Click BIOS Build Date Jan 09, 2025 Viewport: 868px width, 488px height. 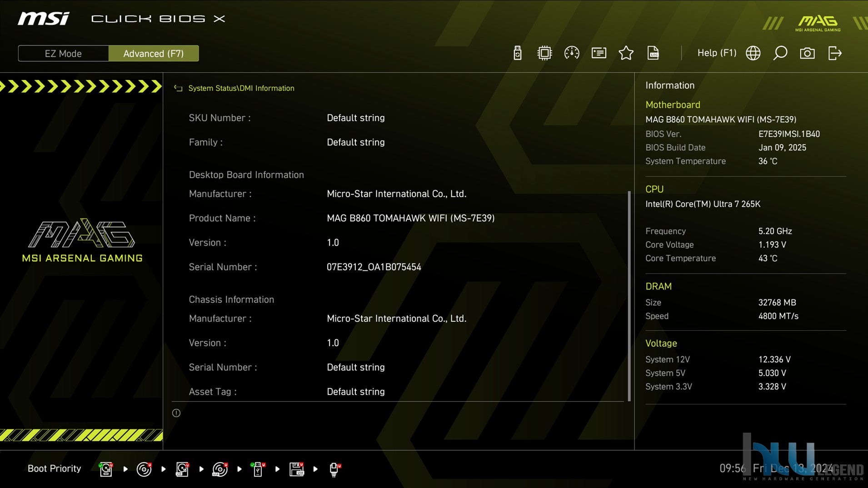[782, 148]
